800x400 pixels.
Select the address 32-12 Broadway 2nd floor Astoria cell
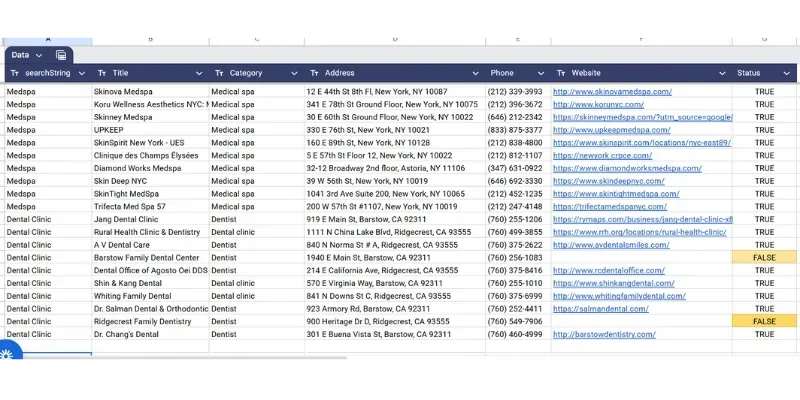click(395, 168)
